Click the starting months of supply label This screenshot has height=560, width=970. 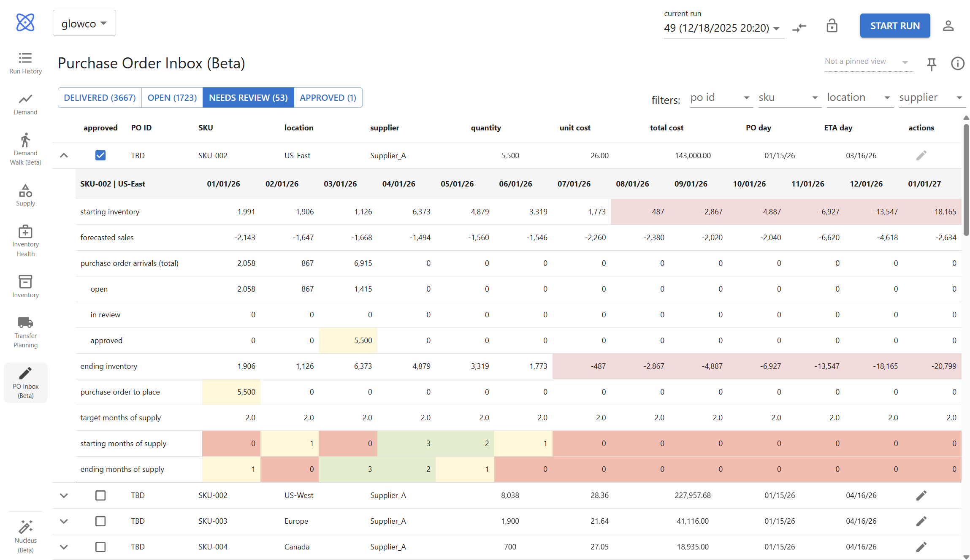(x=123, y=444)
